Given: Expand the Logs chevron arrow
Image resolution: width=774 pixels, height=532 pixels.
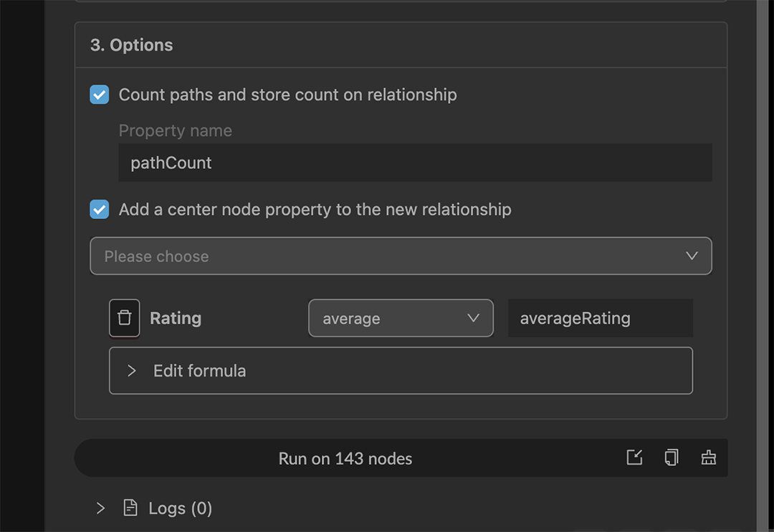Looking at the screenshot, I should [100, 508].
